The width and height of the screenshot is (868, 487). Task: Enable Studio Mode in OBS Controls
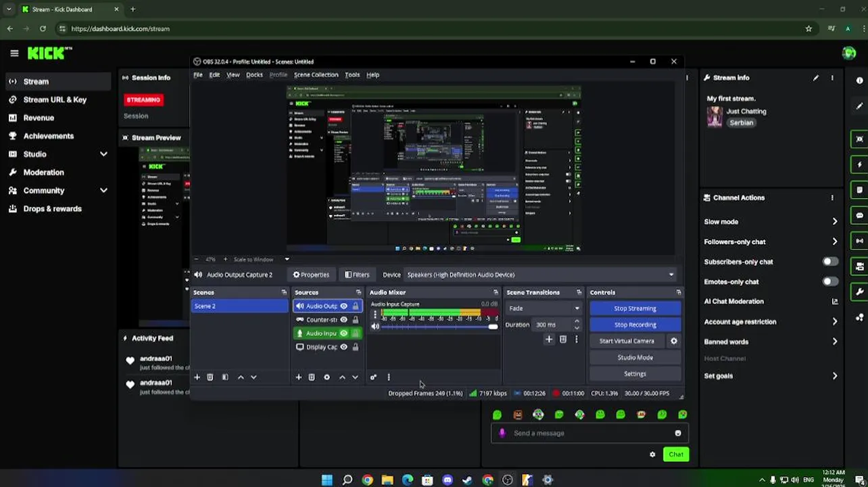tap(635, 357)
